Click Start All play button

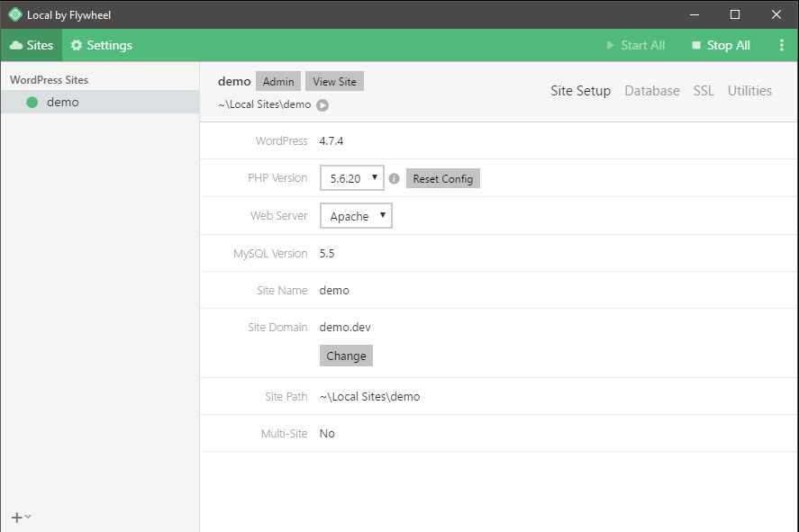(x=636, y=45)
